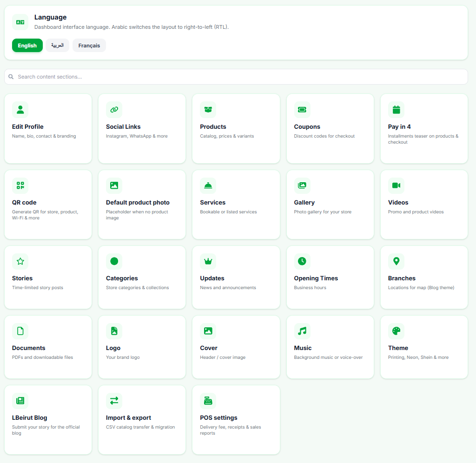Open the Videos title
The image size is (476, 463).
click(x=398, y=203)
